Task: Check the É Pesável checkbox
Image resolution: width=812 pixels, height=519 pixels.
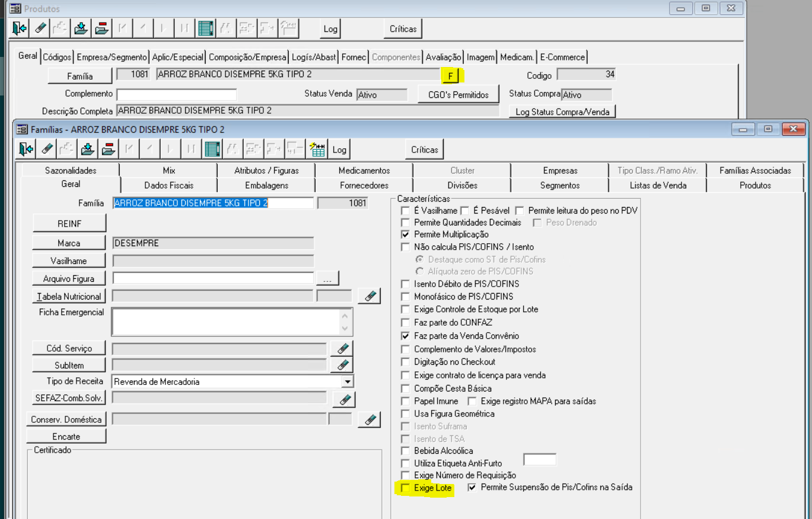Action: (x=465, y=211)
